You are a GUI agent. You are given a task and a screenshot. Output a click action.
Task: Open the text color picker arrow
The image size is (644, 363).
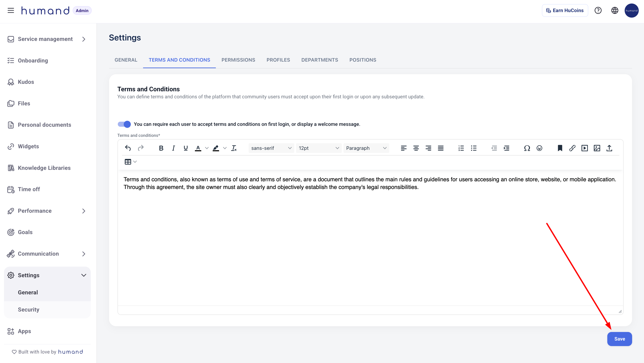click(x=207, y=148)
